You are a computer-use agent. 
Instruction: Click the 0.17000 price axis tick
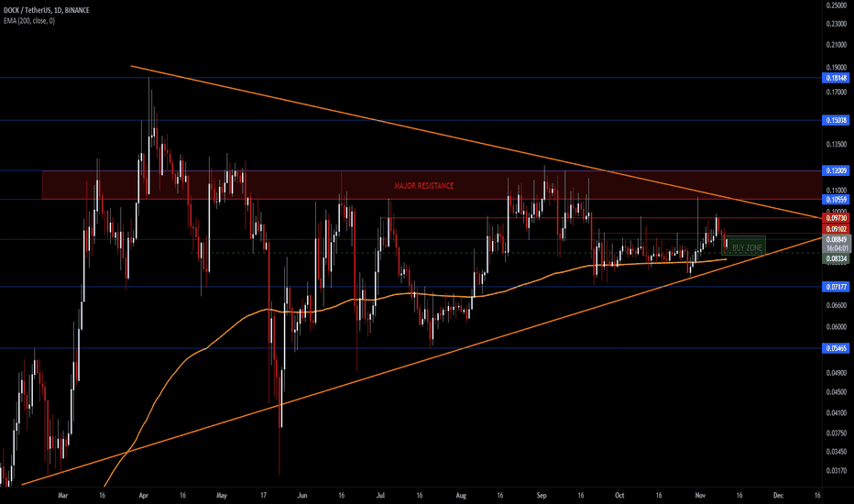coord(836,92)
